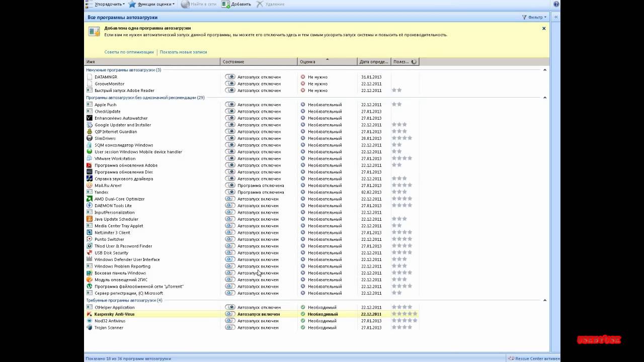This screenshot has height=362, width=644.
Task: Toggle autostart switch for DATAMNGR
Action: coord(230,77)
